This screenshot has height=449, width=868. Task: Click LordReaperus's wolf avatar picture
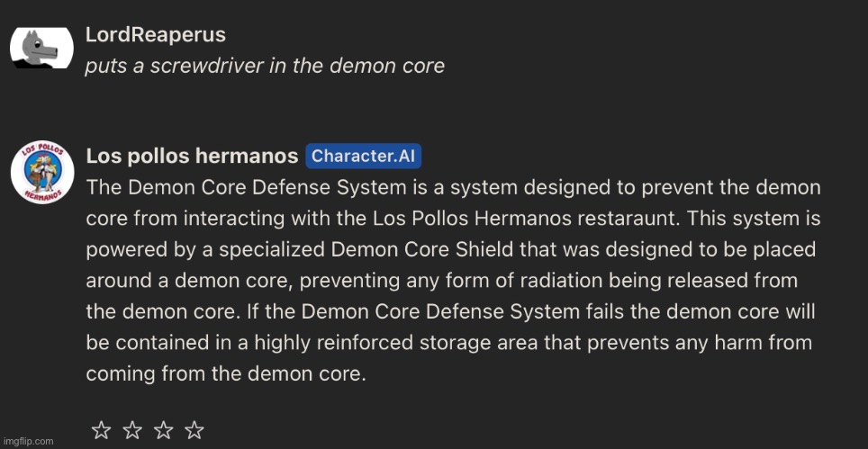(41, 48)
